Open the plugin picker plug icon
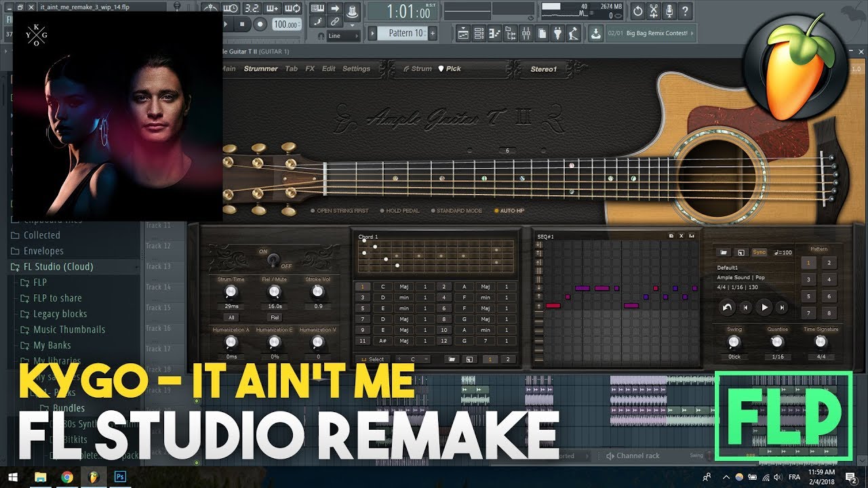The image size is (868, 488). (x=558, y=33)
